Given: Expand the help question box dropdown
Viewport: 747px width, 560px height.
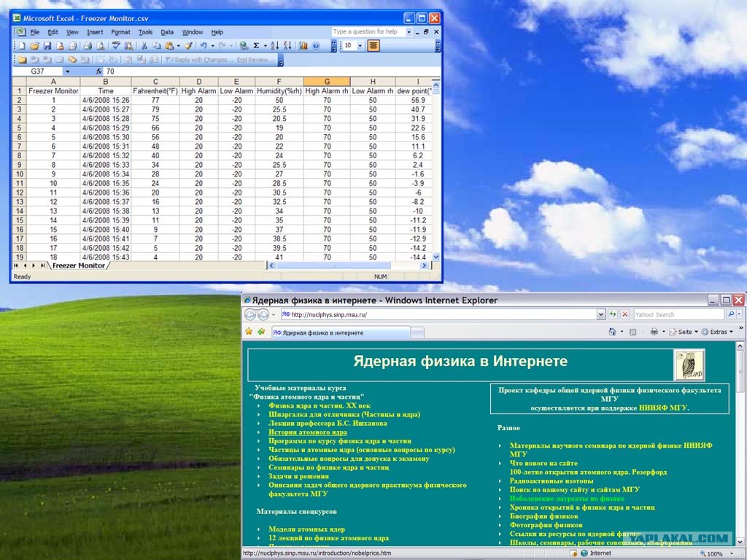Looking at the screenshot, I should coord(409,32).
